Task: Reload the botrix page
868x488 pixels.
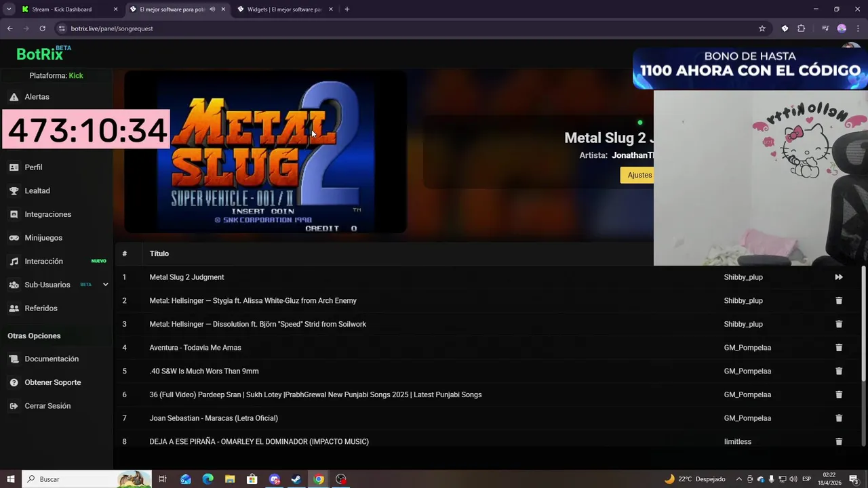Action: [x=42, y=28]
